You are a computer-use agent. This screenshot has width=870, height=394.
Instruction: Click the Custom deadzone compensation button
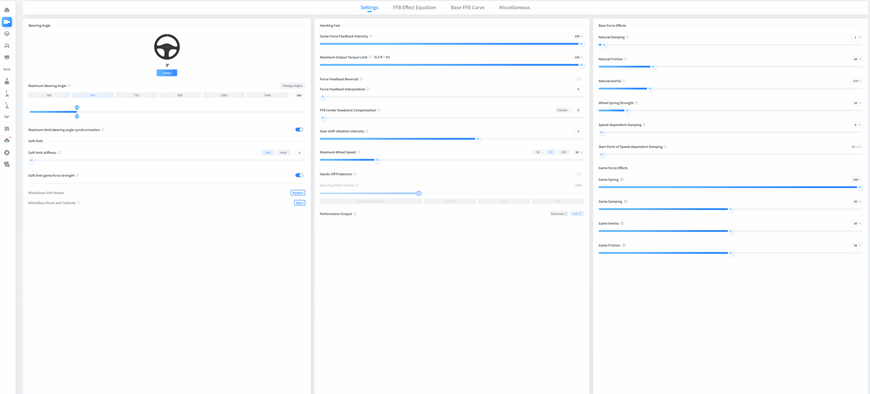point(562,110)
